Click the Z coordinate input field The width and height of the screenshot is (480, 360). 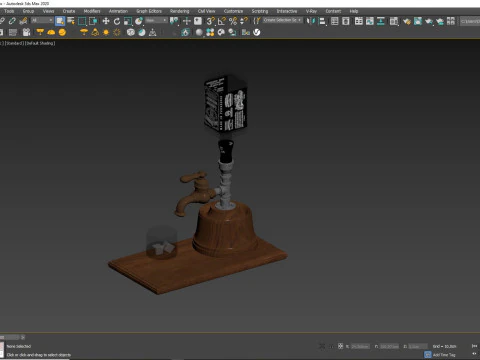(x=418, y=347)
